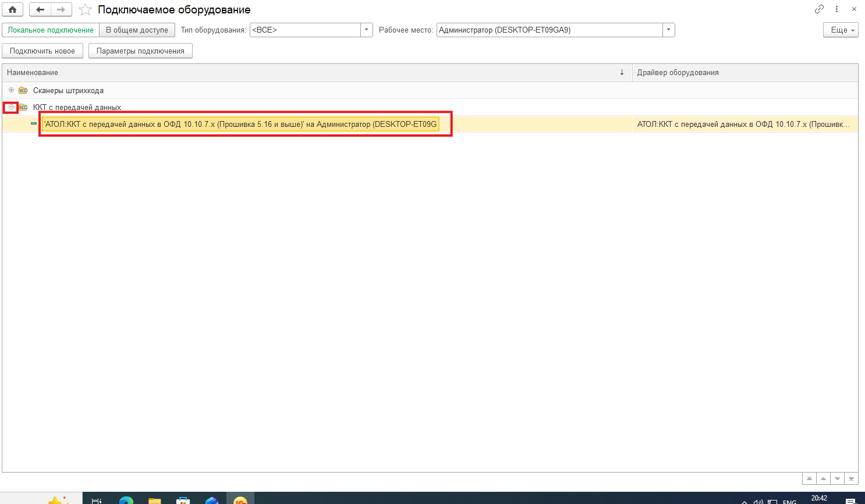Open the clock showing 20:42

point(819,499)
